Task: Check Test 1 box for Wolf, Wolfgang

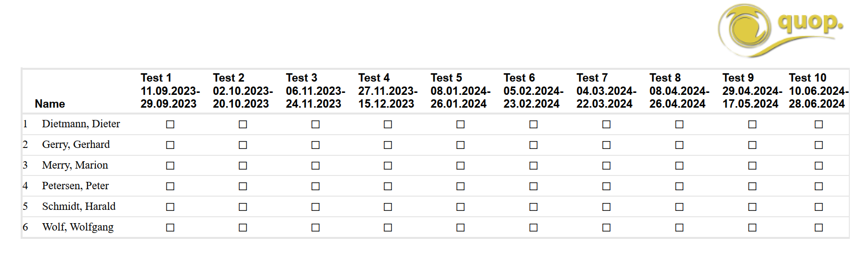Action: pos(170,228)
